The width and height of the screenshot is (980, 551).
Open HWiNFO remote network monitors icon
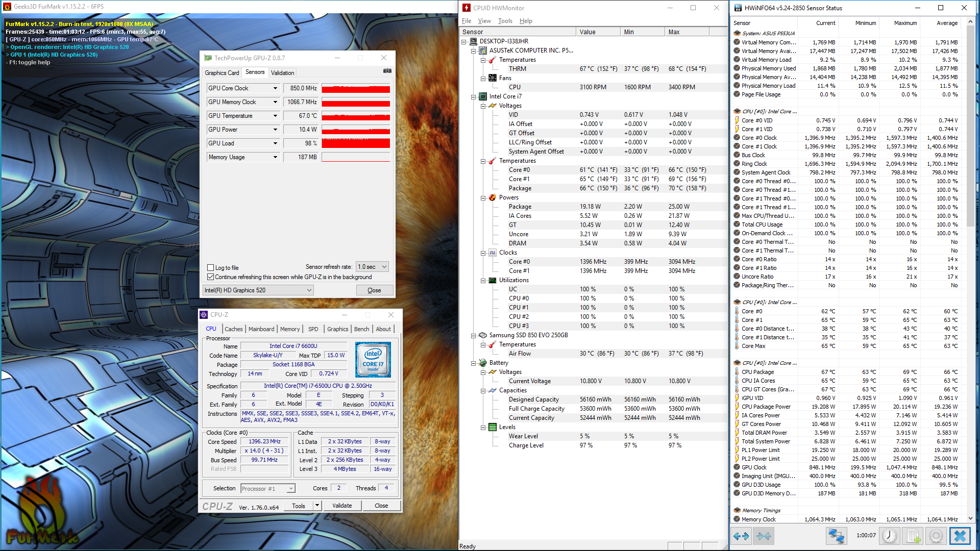pyautogui.click(x=836, y=536)
